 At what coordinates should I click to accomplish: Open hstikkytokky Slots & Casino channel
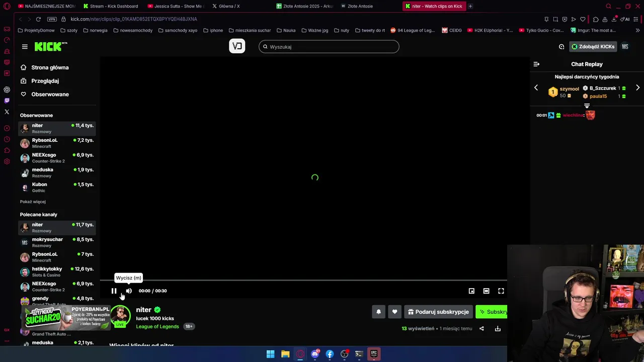tap(57, 271)
